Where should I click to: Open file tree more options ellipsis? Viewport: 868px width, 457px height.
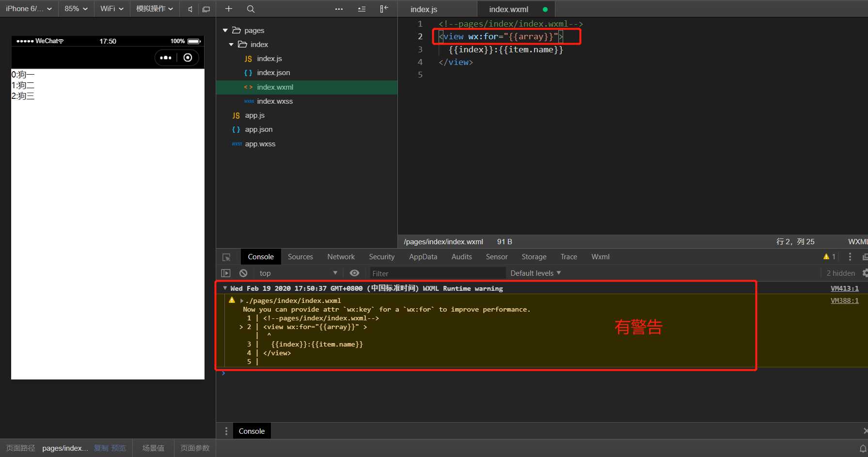point(339,9)
